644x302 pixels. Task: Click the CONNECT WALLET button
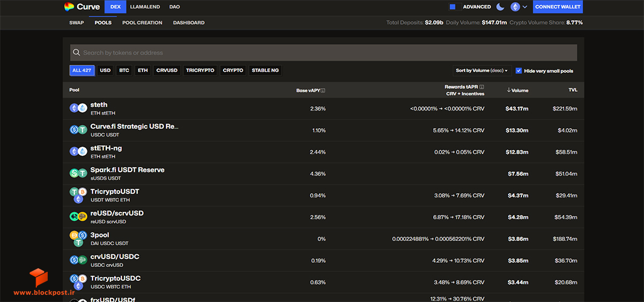(558, 7)
